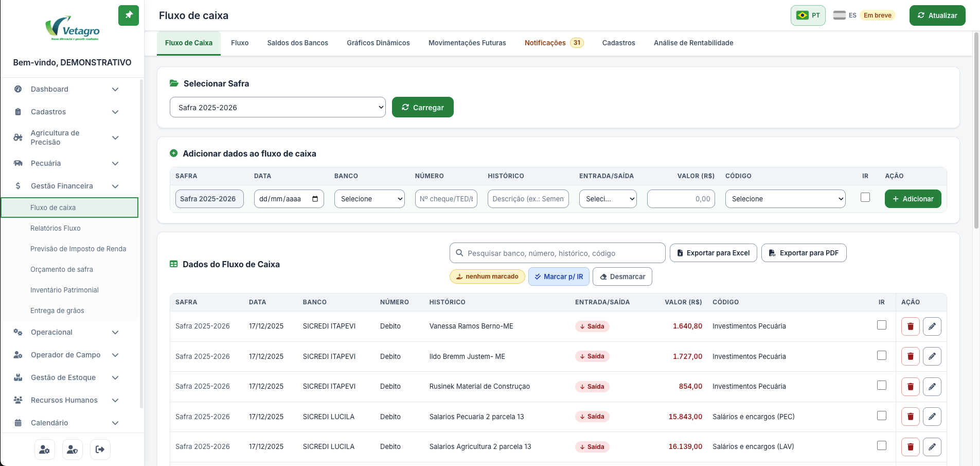
Task: Click the Atualizar button
Action: click(x=937, y=15)
